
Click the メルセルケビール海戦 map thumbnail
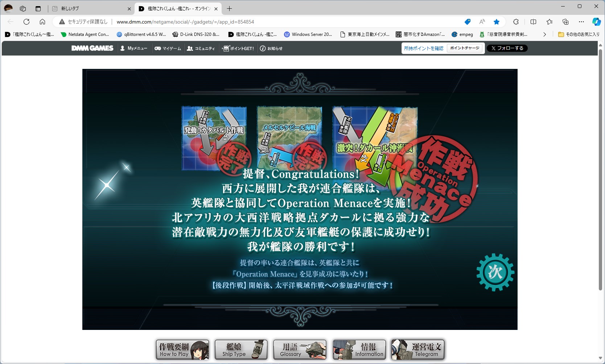click(x=289, y=138)
